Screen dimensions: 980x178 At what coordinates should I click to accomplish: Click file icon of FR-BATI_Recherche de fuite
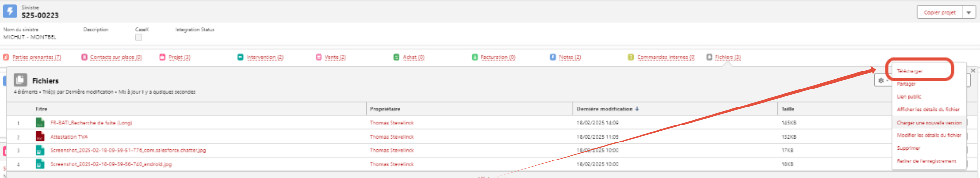click(40, 123)
